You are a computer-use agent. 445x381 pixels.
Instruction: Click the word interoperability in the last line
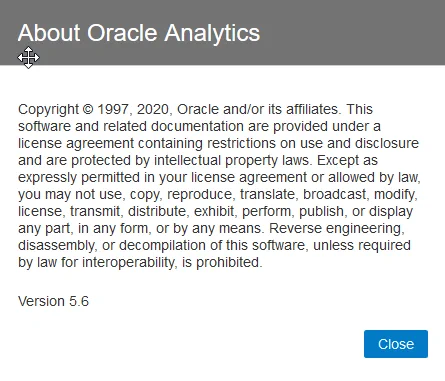tap(129, 262)
